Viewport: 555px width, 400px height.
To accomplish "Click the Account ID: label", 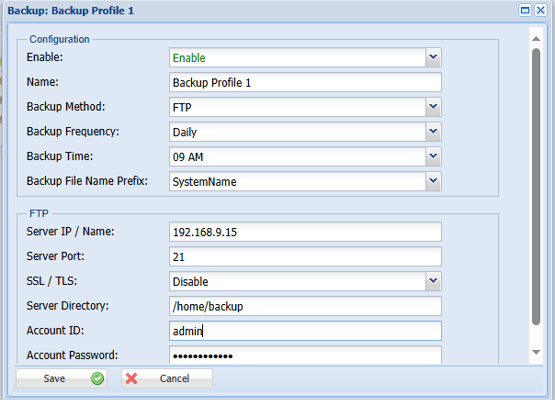I will click(x=55, y=330).
